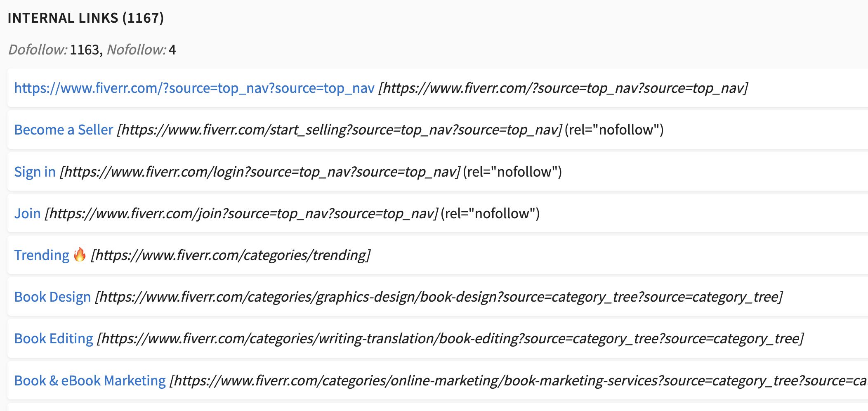
Task: Click the nofollow tag on the Join row
Action: coord(490,213)
